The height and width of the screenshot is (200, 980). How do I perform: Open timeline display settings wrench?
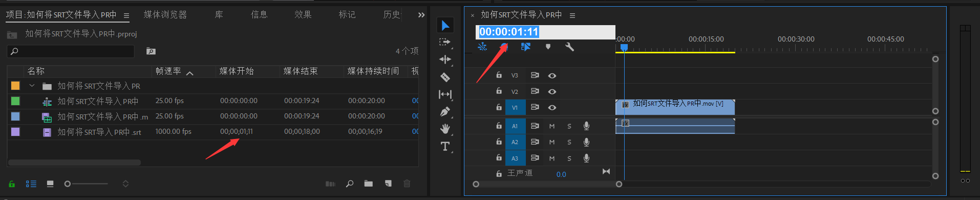pos(569,47)
